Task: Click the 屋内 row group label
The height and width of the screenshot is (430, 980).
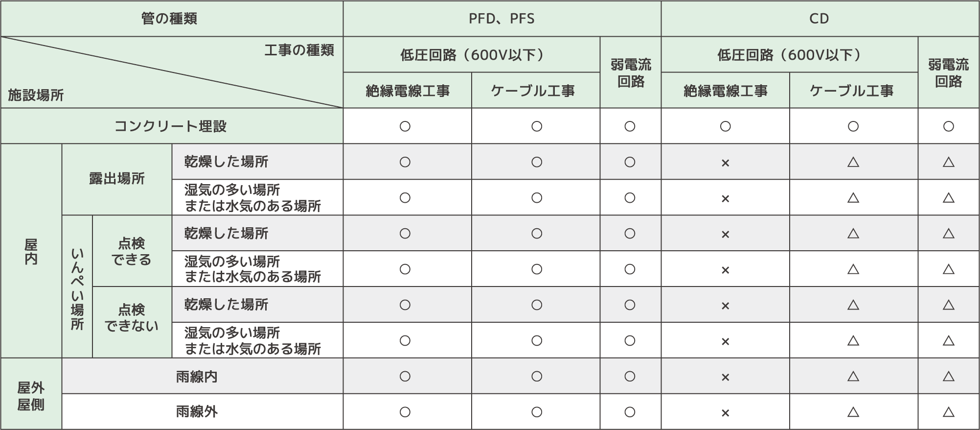Action: pos(31,251)
